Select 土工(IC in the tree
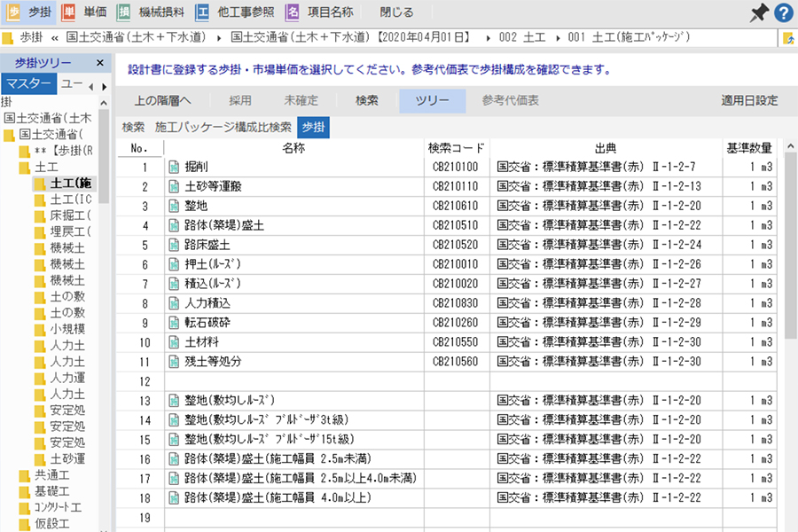 (x=71, y=199)
